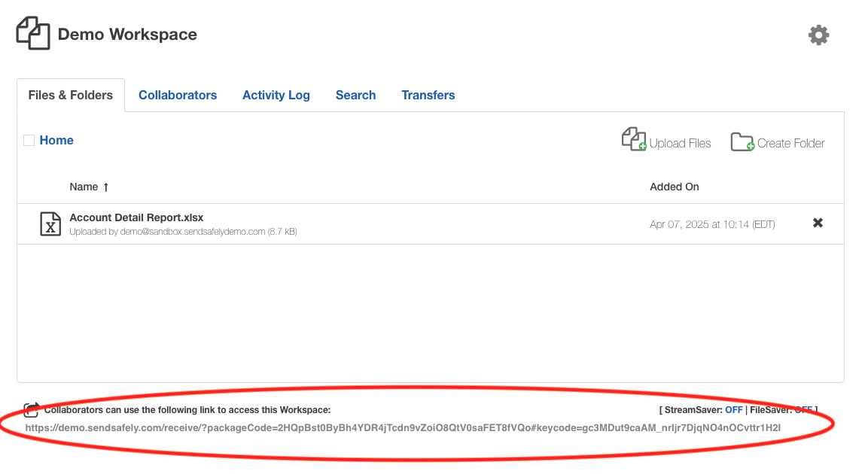Open the Transfers tab
868x474 pixels.
[x=428, y=95]
